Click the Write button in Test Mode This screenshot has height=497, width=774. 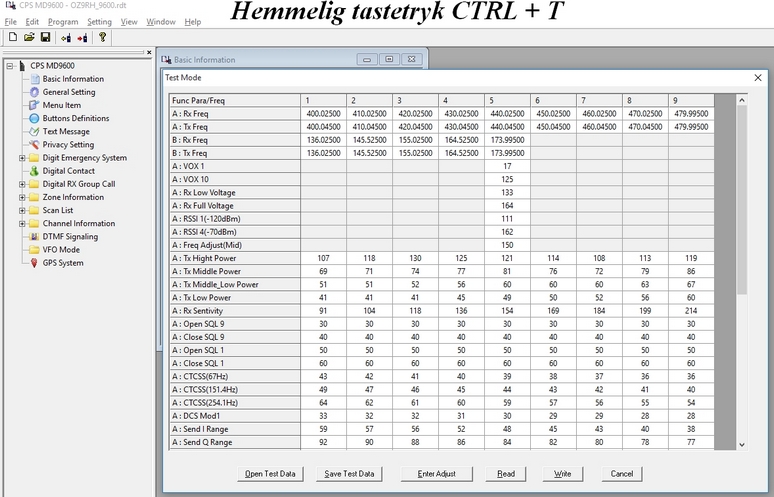[x=562, y=474]
